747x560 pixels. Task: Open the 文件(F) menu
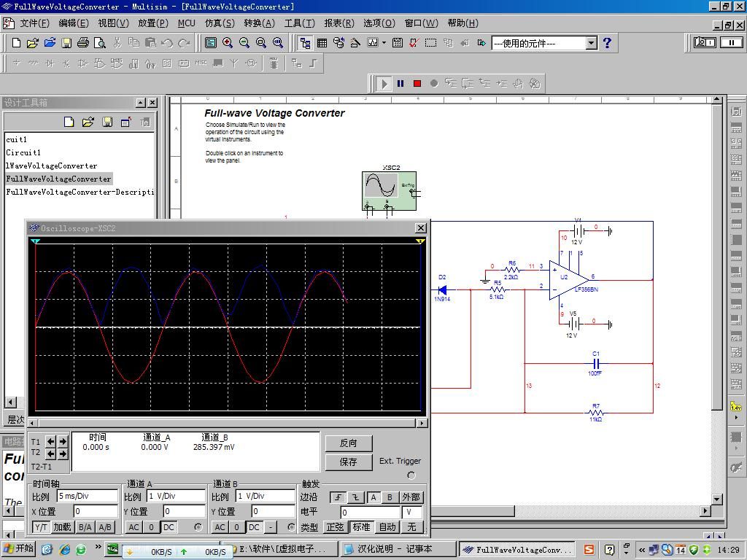point(35,23)
